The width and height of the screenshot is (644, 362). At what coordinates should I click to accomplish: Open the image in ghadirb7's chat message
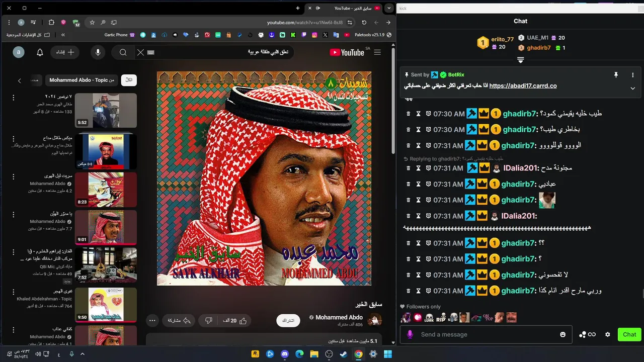point(547,200)
